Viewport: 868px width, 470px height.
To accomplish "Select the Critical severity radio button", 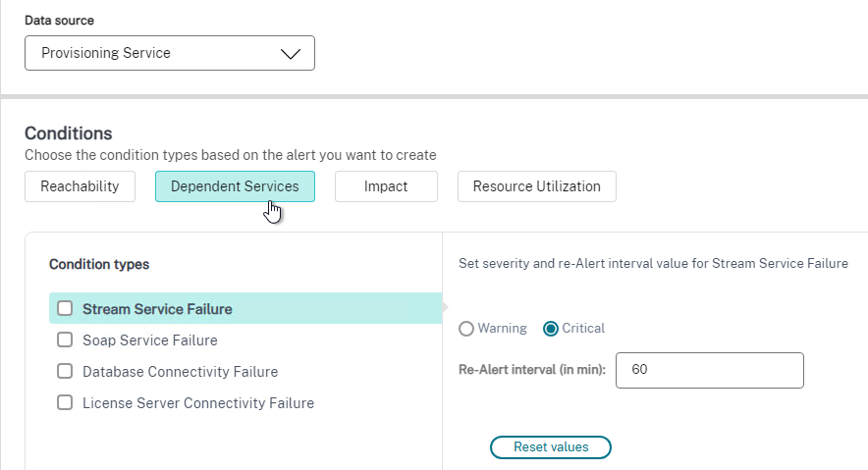I will [550, 329].
